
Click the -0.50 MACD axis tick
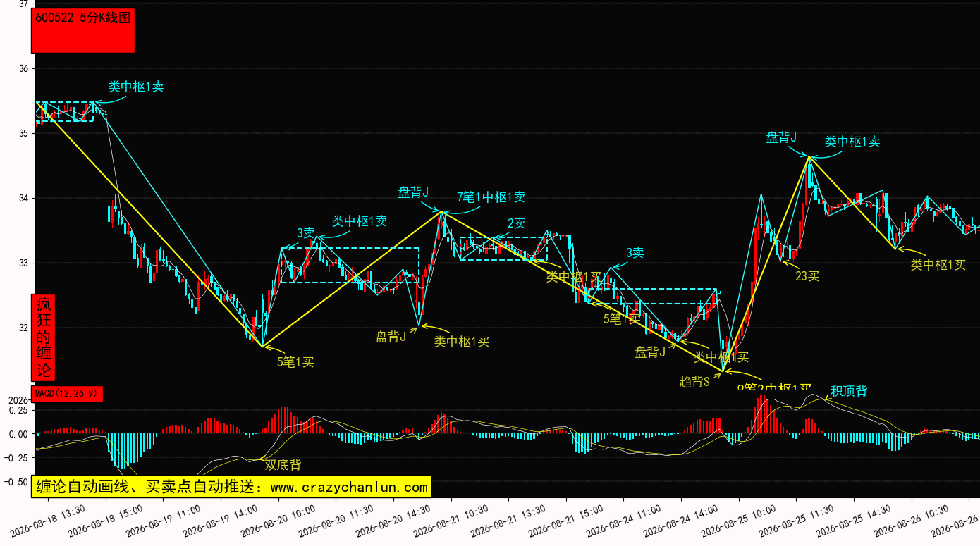click(17, 482)
